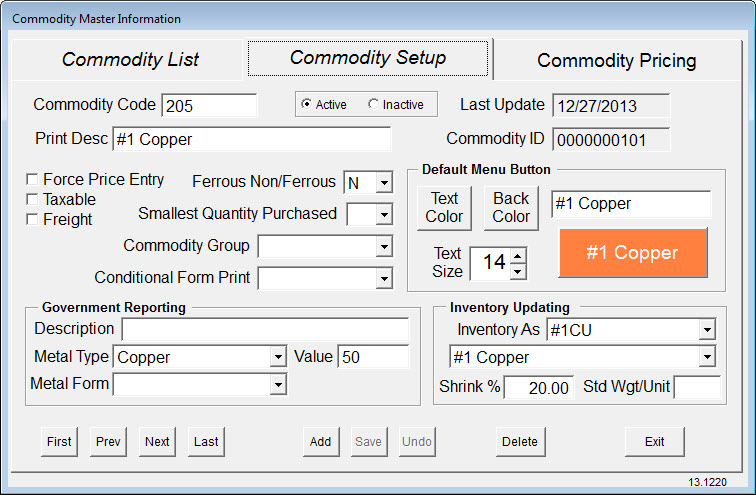Tick the Freight checkbox
Viewport: 756px width, 495px height.
pos(32,219)
